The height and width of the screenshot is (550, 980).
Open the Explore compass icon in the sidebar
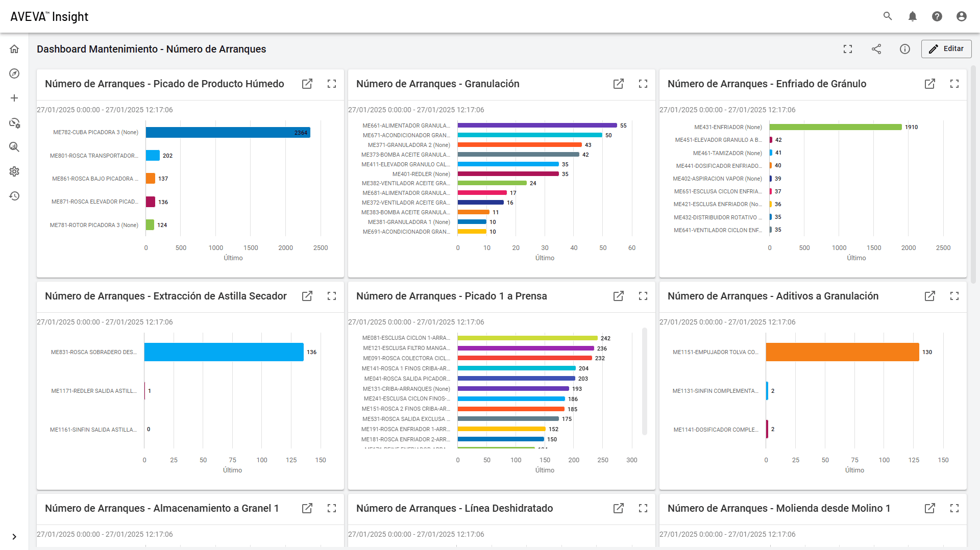[x=14, y=73]
